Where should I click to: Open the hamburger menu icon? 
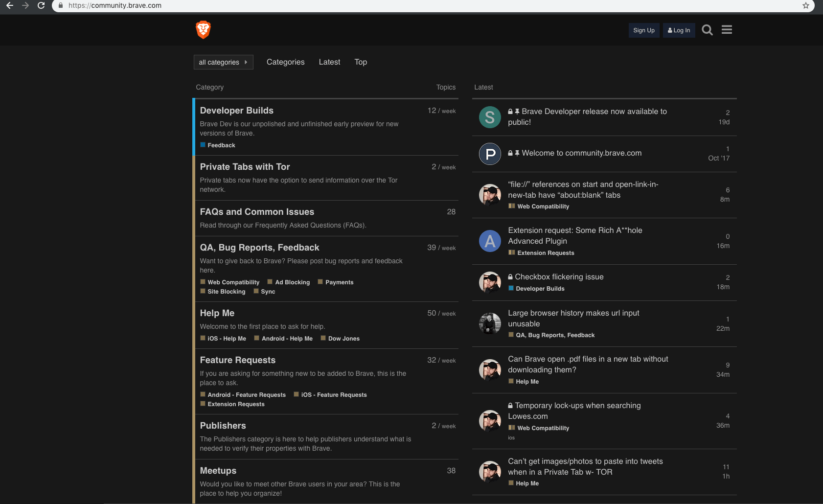click(x=727, y=30)
